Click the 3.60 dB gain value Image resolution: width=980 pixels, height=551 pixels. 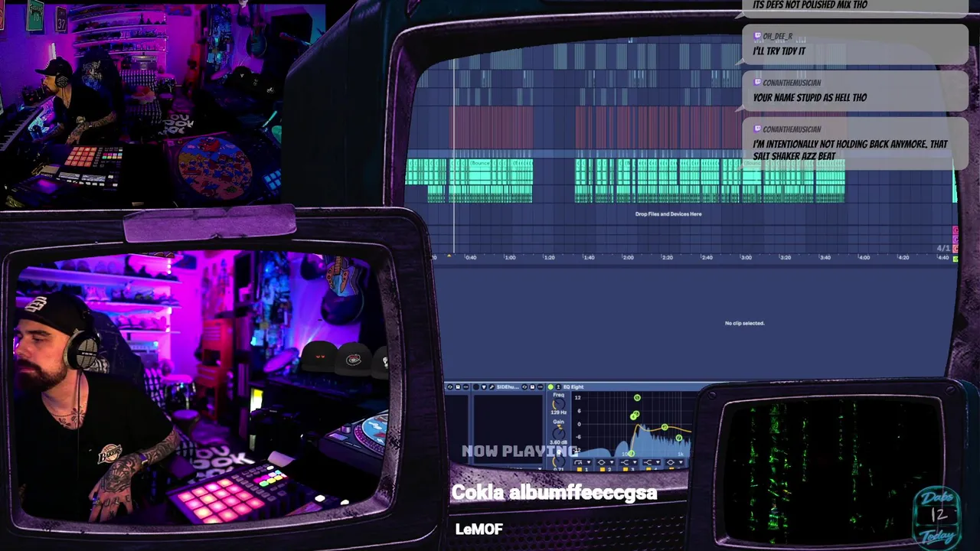tap(559, 442)
